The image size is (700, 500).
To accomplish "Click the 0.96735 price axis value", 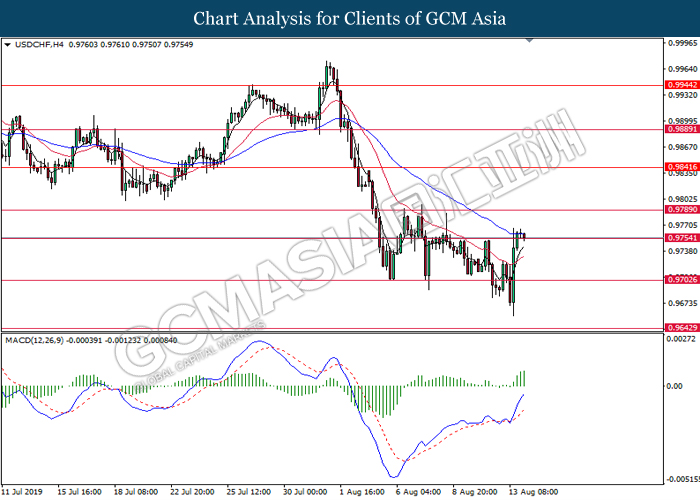I will 683,303.
